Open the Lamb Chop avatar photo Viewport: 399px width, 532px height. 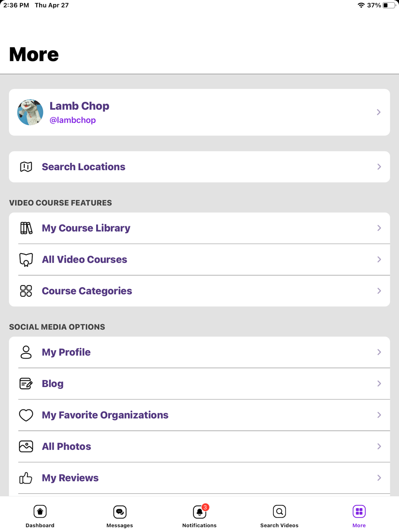click(30, 112)
